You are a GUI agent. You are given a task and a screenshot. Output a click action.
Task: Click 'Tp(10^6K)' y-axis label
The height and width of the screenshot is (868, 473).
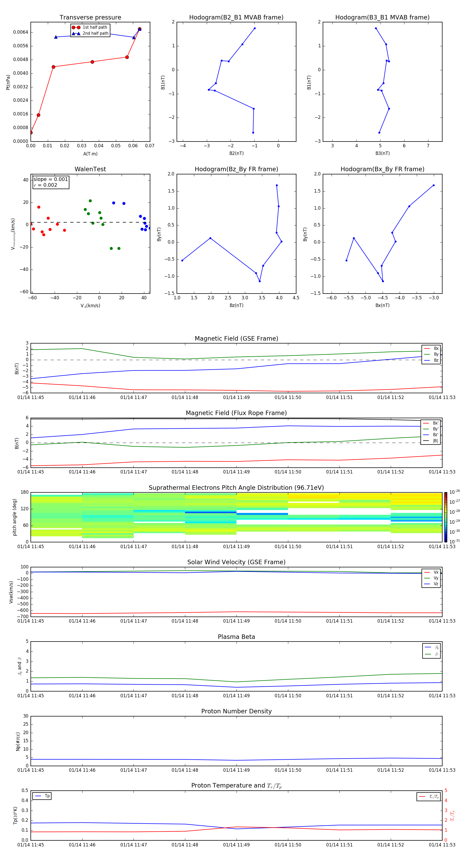point(15,815)
